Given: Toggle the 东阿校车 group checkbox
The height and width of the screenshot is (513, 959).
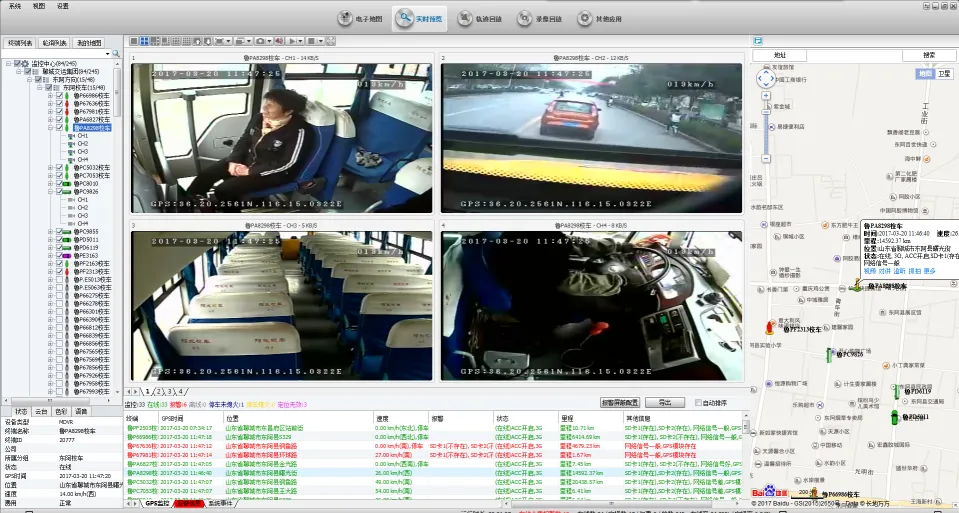Looking at the screenshot, I should click(x=49, y=87).
